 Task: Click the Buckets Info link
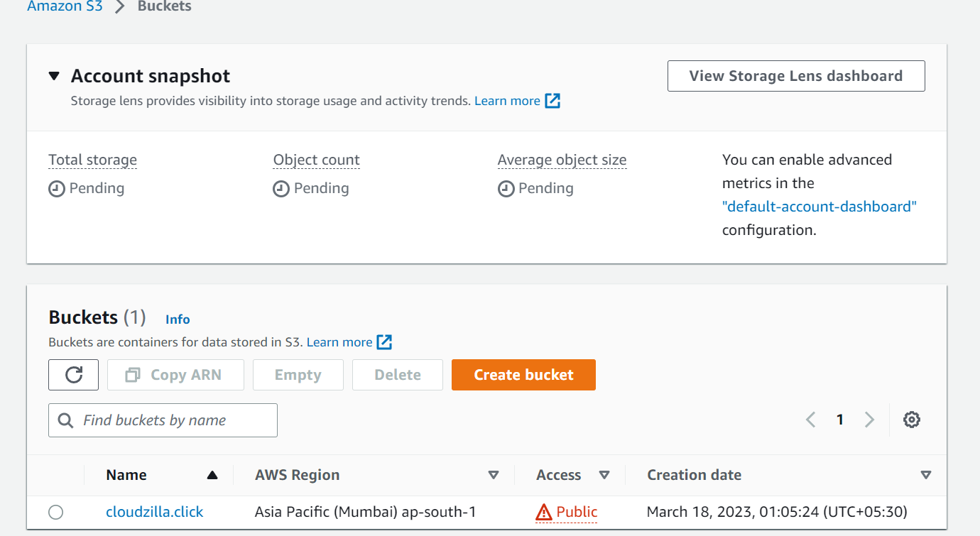point(178,319)
